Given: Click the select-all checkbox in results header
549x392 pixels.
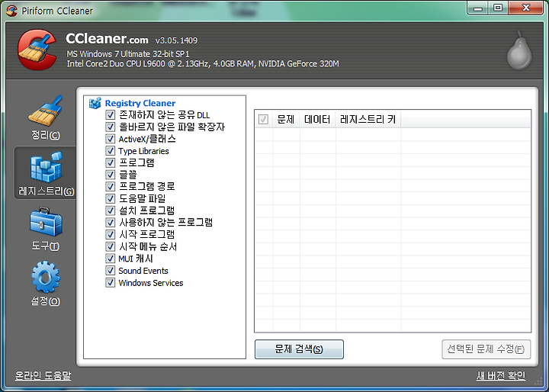Looking at the screenshot, I should [x=263, y=120].
